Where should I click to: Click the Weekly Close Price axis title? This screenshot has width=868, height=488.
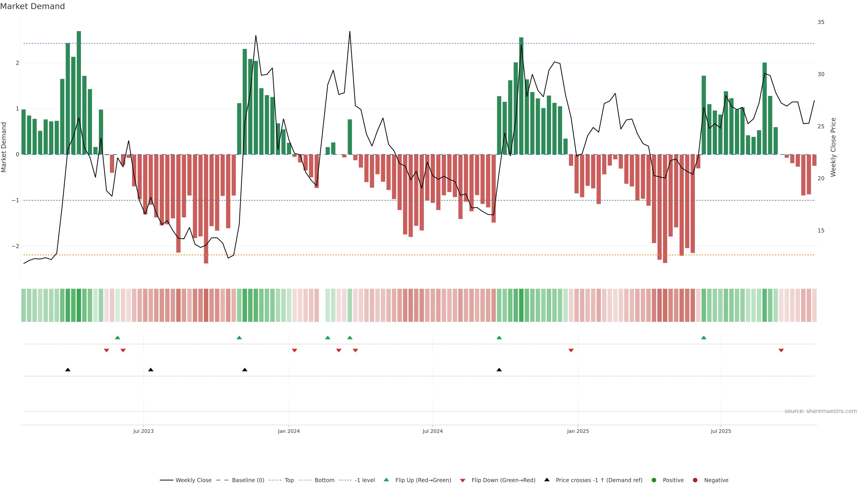(x=833, y=147)
